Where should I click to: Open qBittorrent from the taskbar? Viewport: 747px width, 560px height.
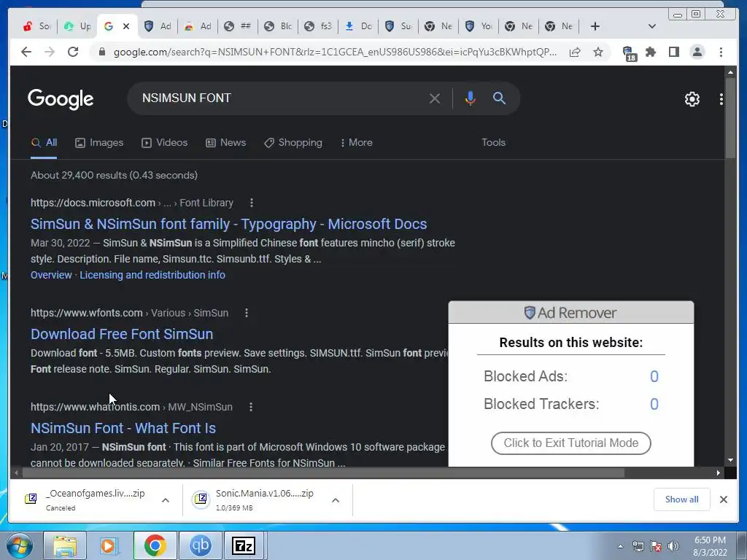pyautogui.click(x=200, y=545)
